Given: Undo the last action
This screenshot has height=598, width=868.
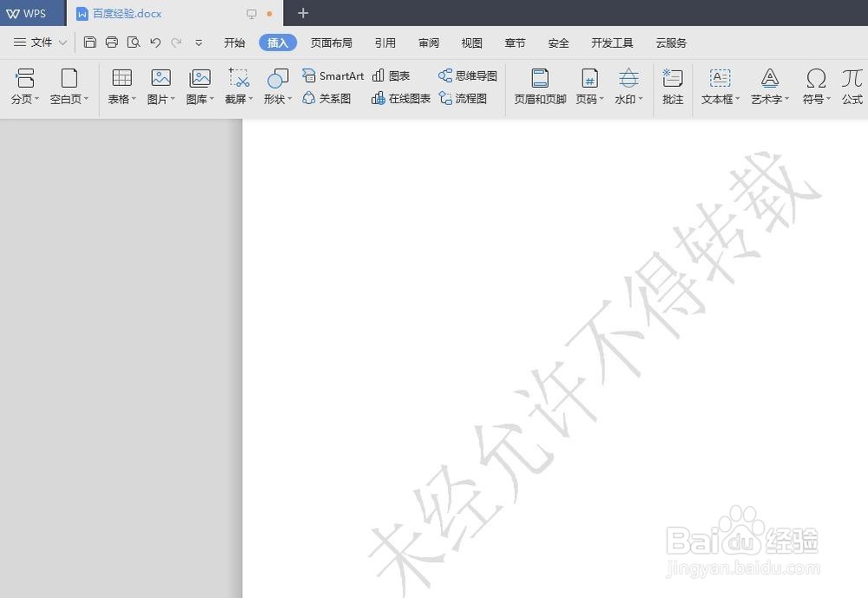Looking at the screenshot, I should [x=155, y=42].
